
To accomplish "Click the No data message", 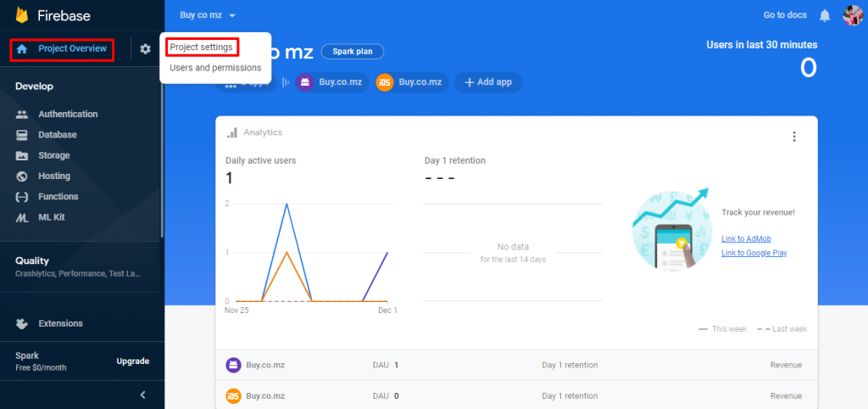I will click(513, 252).
